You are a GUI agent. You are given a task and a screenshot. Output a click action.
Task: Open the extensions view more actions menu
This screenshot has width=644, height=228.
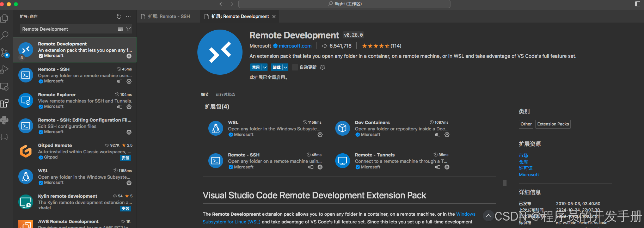pyautogui.click(x=128, y=17)
